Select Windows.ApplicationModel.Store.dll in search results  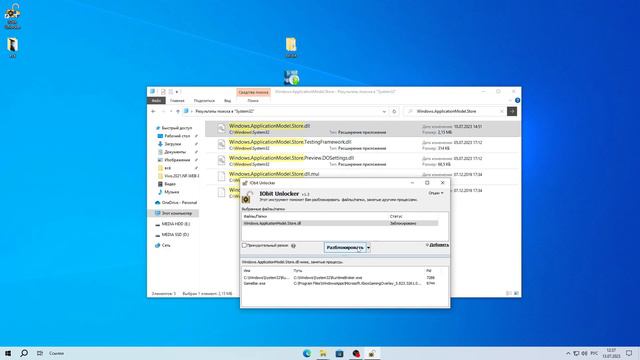[362, 129]
